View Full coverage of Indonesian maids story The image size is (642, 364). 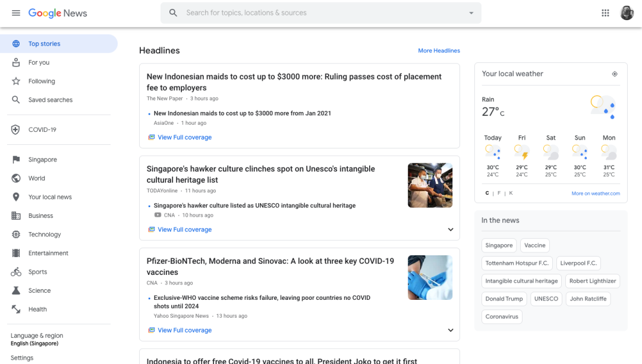185,137
